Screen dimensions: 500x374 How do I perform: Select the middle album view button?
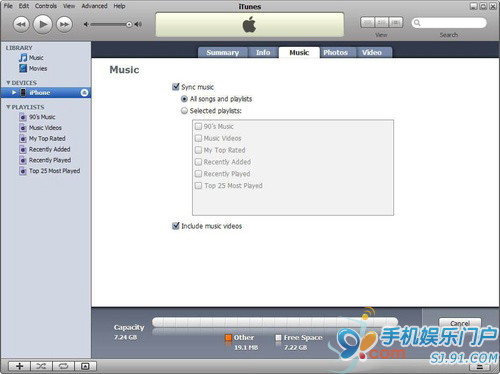(x=382, y=22)
